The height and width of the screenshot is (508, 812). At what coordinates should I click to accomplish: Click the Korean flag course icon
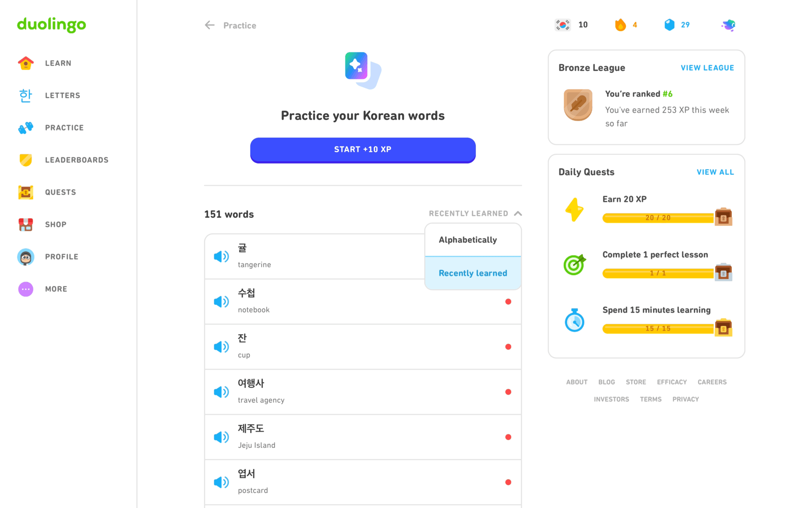coord(562,25)
